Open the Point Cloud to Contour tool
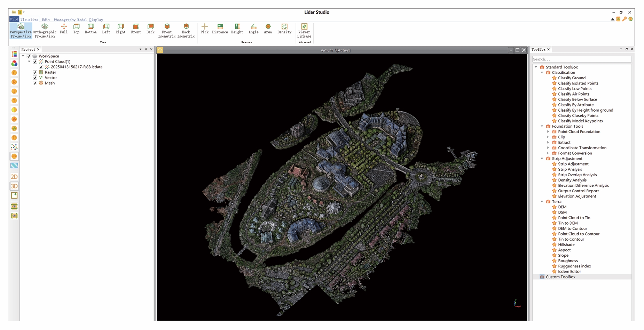This screenshot has width=644, height=330. click(579, 234)
